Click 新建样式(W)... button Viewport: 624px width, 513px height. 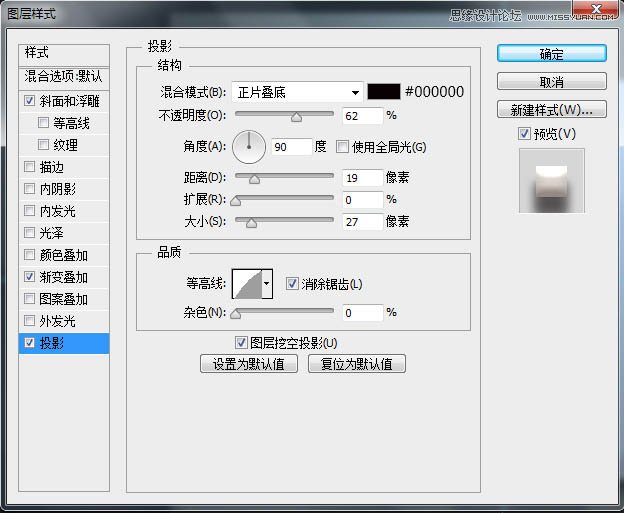click(x=552, y=109)
